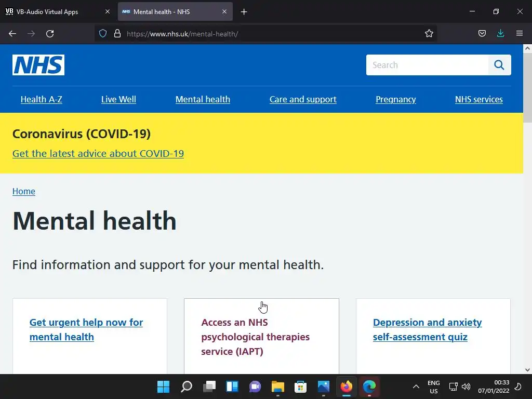Viewport: 532px width, 399px height.
Task: Open Live Well navigation link
Action: (119, 99)
